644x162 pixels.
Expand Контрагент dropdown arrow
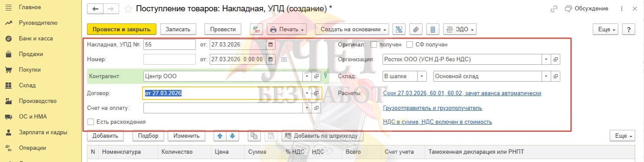coord(307,76)
